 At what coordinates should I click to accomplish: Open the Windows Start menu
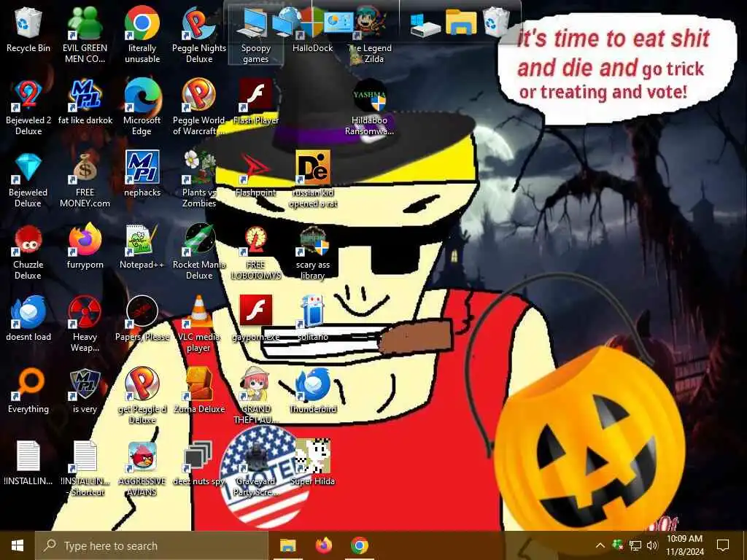pos(18,545)
